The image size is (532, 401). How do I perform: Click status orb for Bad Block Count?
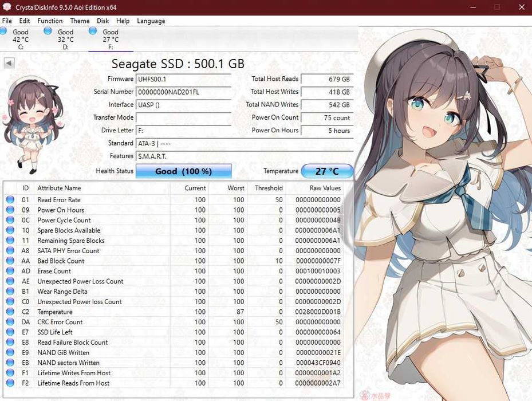10,261
